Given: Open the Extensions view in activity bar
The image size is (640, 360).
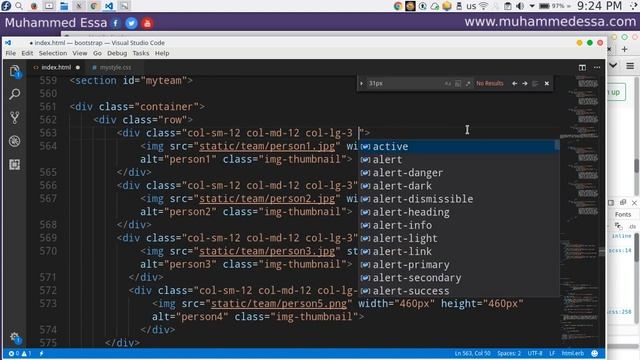Looking at the screenshot, I should (15, 164).
